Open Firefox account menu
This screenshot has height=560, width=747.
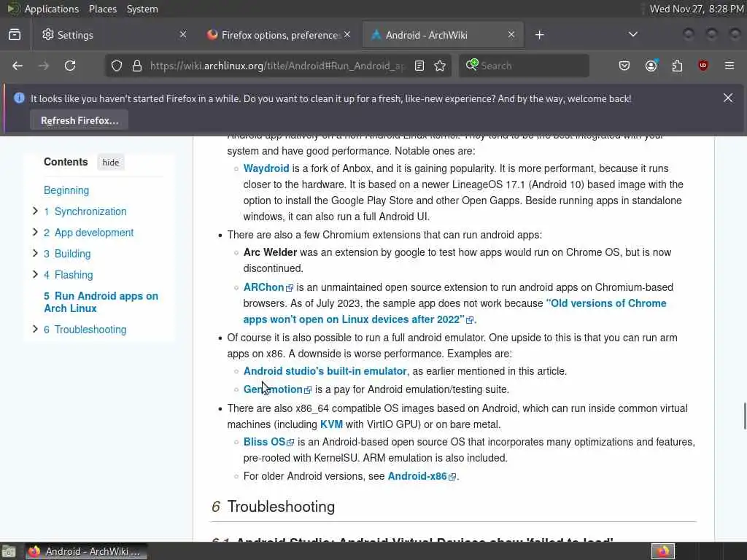[651, 66]
